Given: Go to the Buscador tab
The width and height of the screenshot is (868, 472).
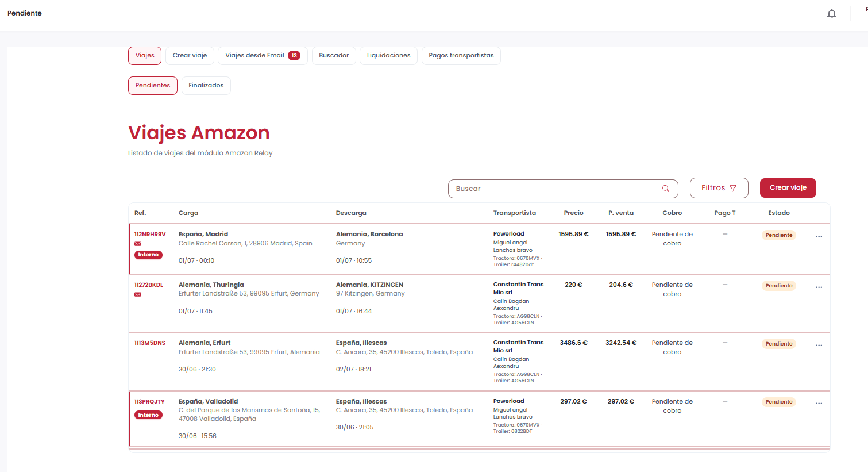Looking at the screenshot, I should (x=334, y=56).
